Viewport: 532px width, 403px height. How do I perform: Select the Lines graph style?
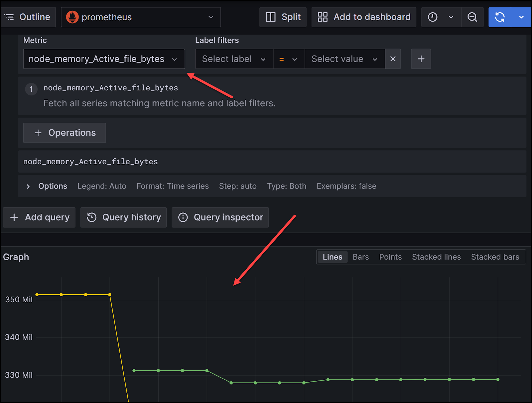coord(332,257)
